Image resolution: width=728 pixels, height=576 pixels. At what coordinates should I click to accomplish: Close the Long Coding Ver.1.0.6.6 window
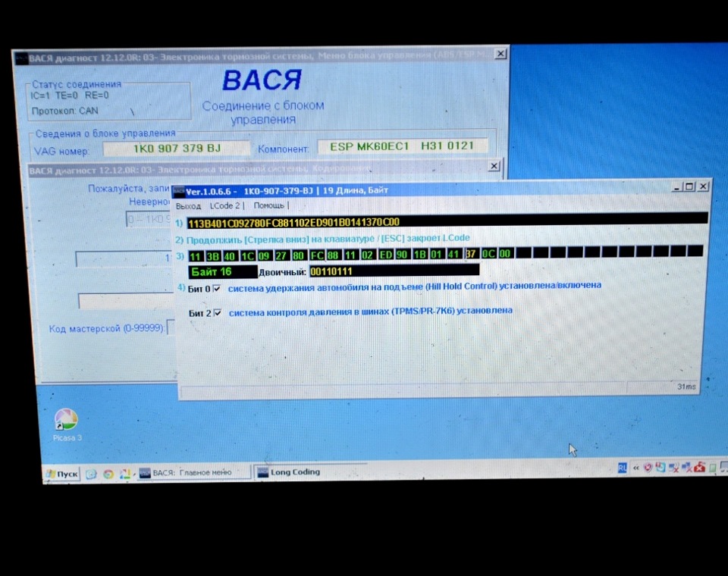click(704, 186)
